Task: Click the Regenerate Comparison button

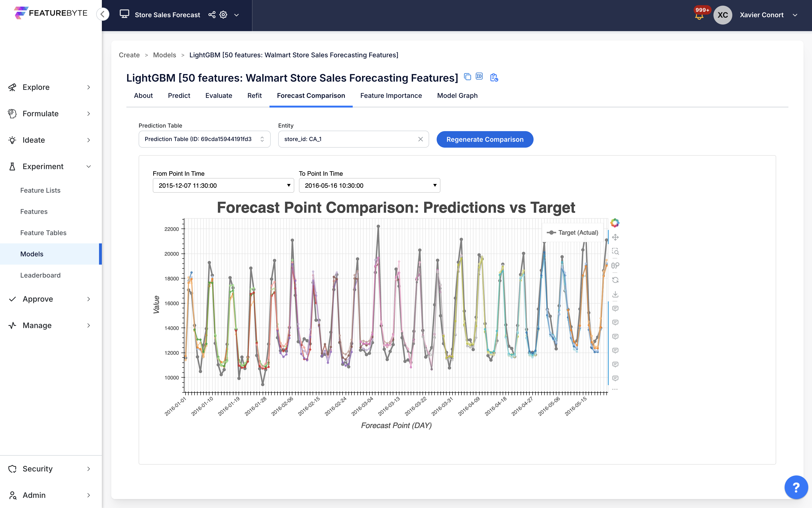Action: (x=485, y=139)
